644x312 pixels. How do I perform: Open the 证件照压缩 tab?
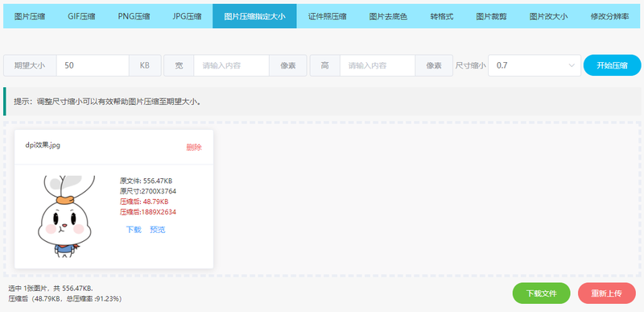point(327,16)
